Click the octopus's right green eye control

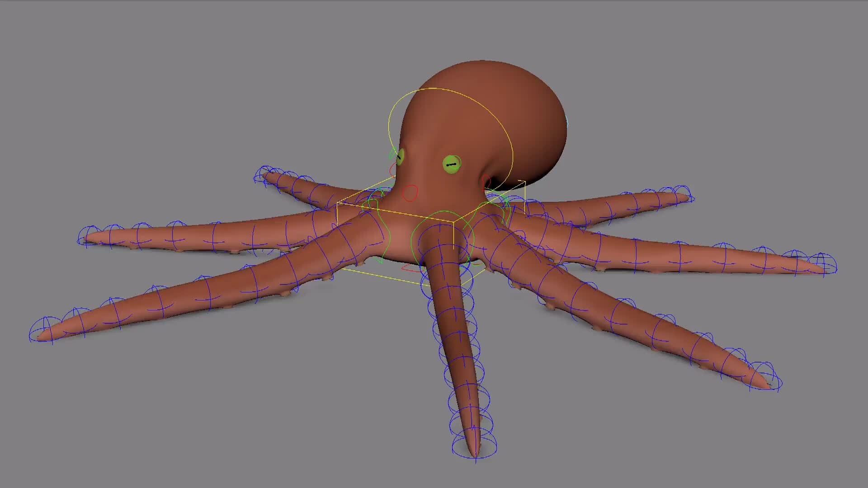pos(451,164)
